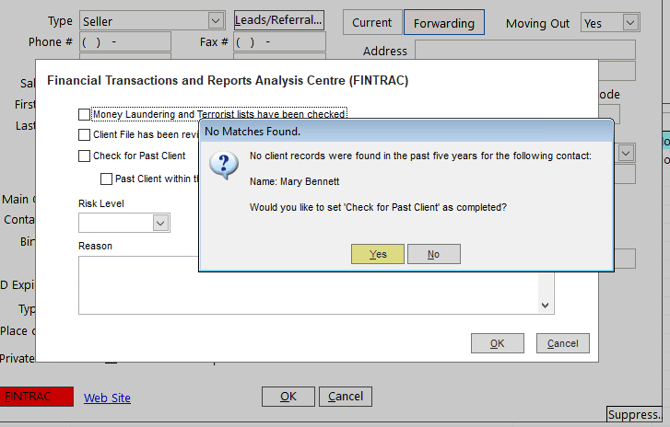Click the Address input field
The image size is (670, 427).
(x=525, y=51)
